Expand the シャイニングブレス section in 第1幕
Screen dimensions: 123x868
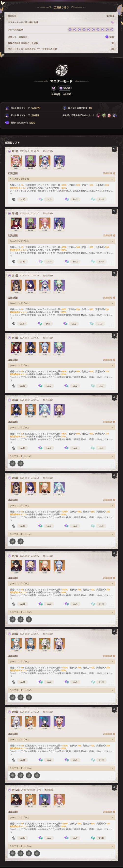[x=61, y=179]
